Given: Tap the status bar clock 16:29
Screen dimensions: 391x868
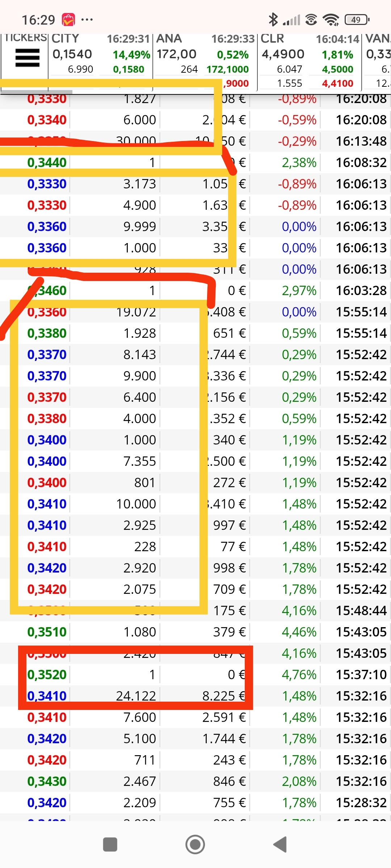Looking at the screenshot, I should [38, 20].
